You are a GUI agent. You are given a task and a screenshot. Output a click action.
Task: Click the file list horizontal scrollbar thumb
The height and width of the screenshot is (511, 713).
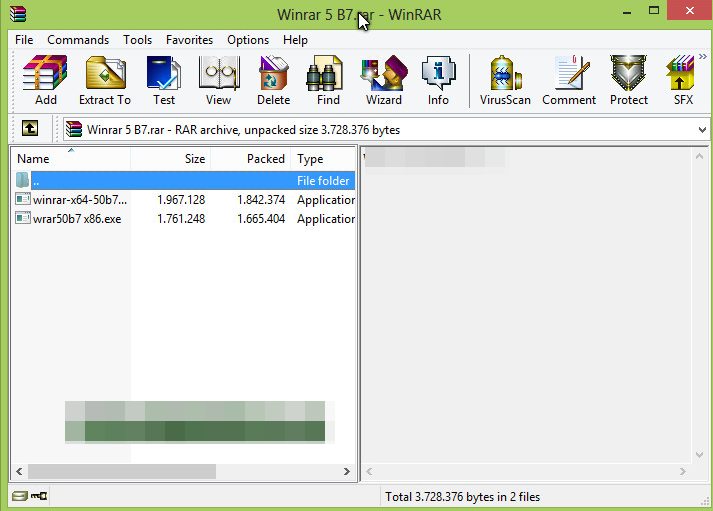point(122,471)
